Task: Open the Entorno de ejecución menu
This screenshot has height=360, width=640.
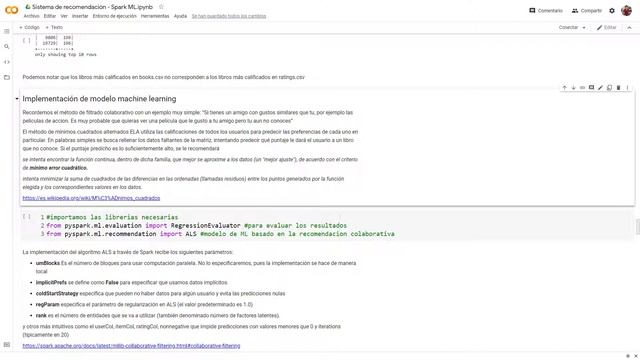Action: pyautogui.click(x=115, y=16)
